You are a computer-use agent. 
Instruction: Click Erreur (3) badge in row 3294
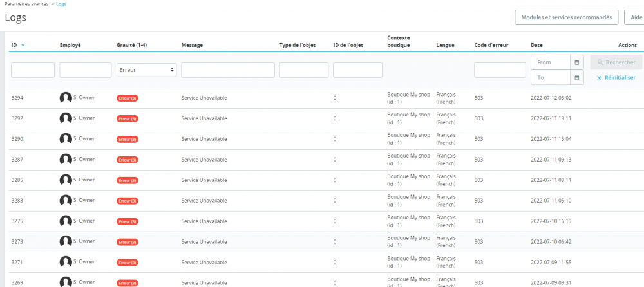[128, 98]
